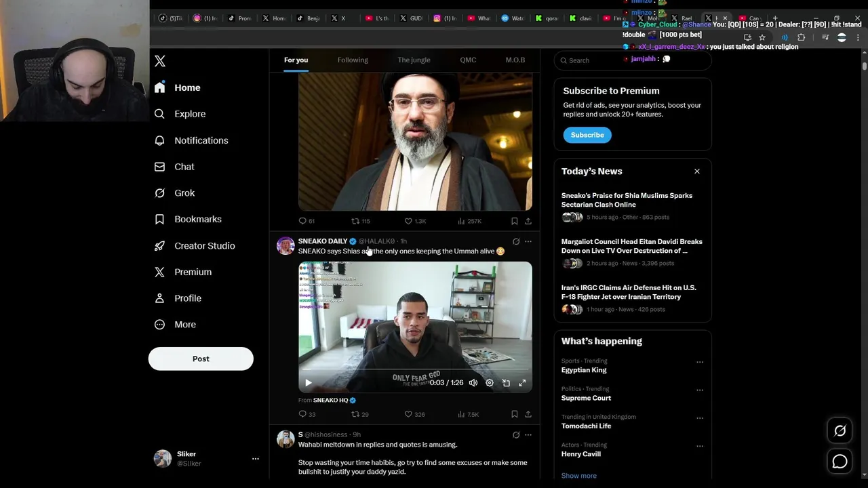Open the Sneako's Praise for Shia Muslims news story
868x488 pixels.
(x=633, y=206)
